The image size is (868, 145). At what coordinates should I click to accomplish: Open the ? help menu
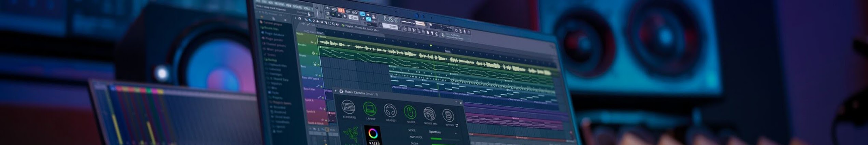(x=312, y=9)
